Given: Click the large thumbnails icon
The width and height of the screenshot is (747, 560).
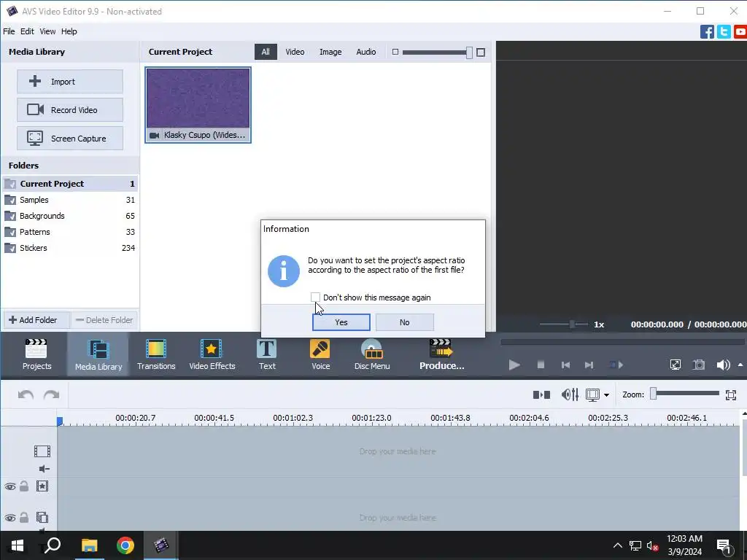Looking at the screenshot, I should click(x=481, y=52).
